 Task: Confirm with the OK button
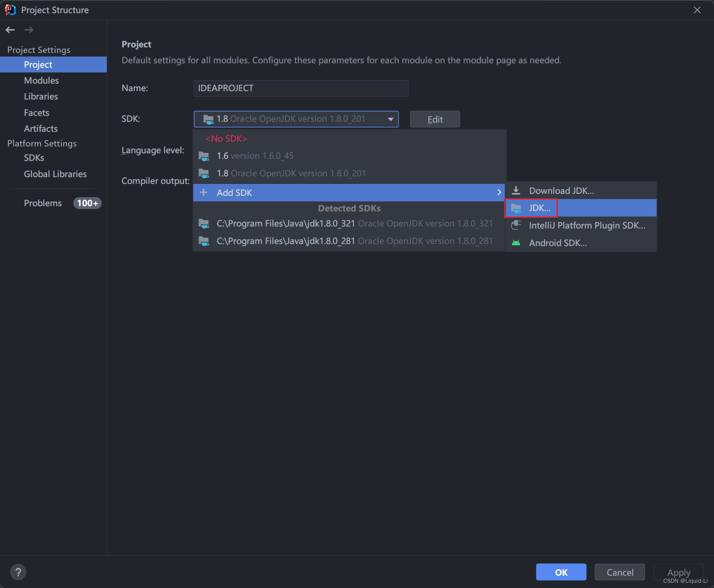pyautogui.click(x=561, y=572)
